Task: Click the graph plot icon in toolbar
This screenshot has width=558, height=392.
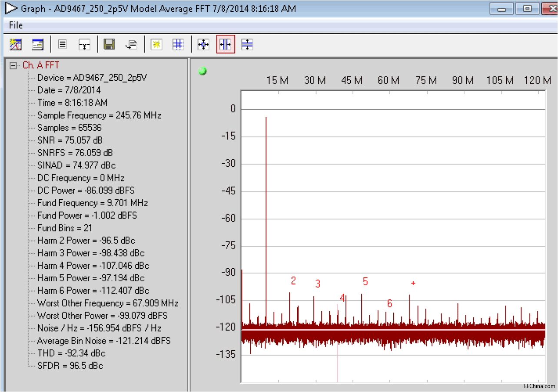Action: (x=16, y=44)
